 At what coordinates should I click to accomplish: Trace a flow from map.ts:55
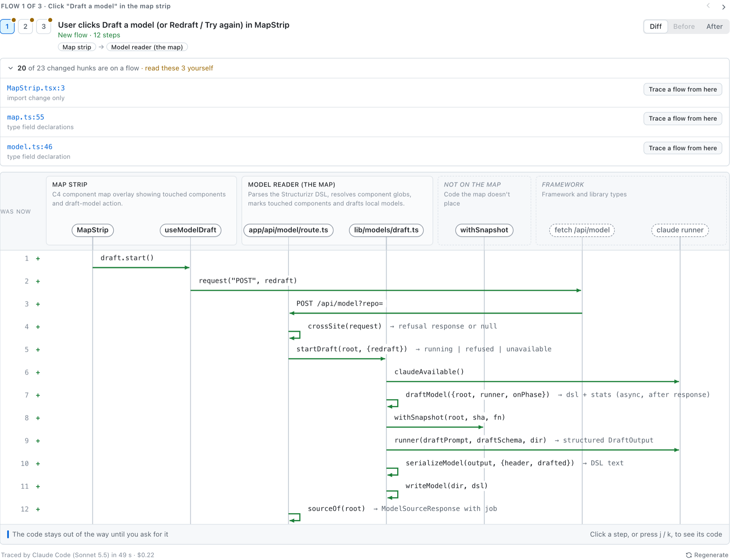683,119
